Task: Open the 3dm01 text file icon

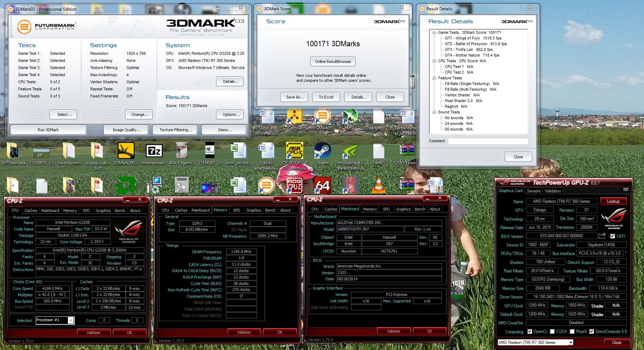Action: 379,153
